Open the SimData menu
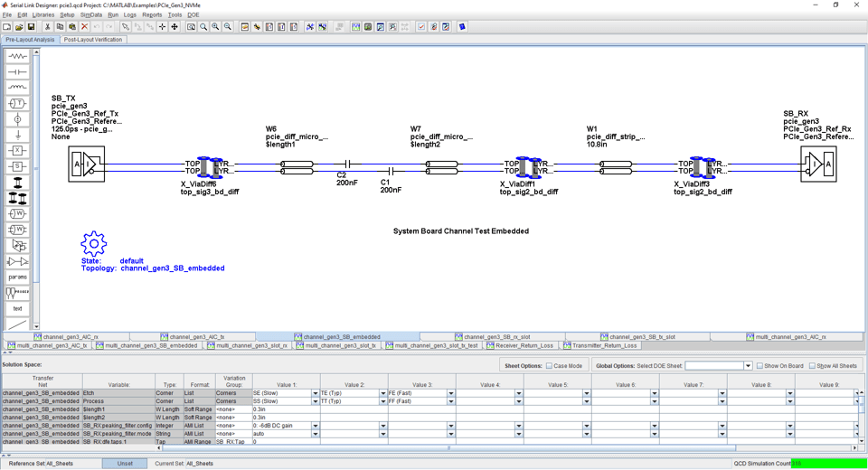This screenshot has height=470, width=868. pyautogui.click(x=90, y=15)
